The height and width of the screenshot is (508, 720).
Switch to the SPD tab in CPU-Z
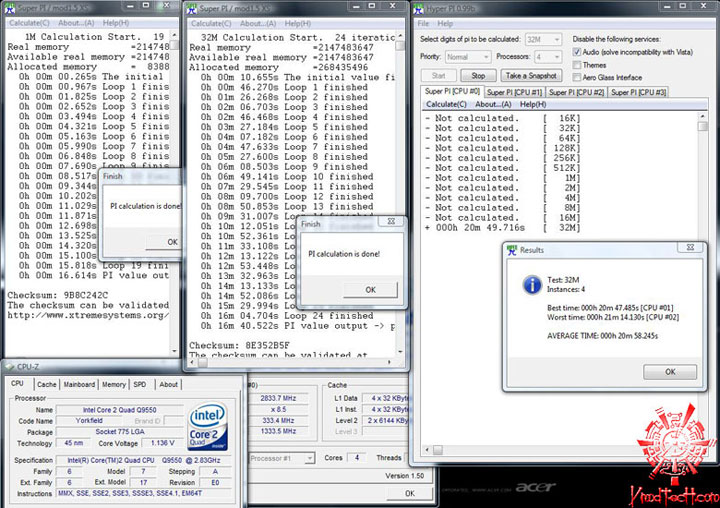pyautogui.click(x=140, y=384)
